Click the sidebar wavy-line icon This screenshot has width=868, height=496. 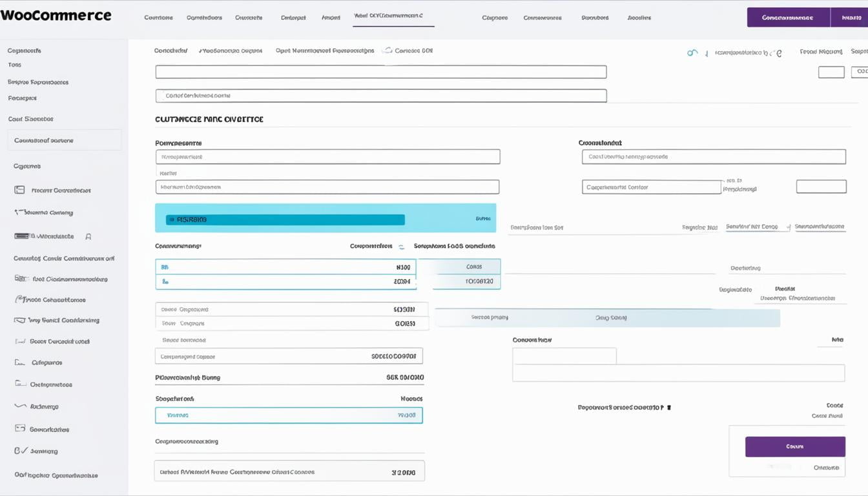click(x=20, y=406)
